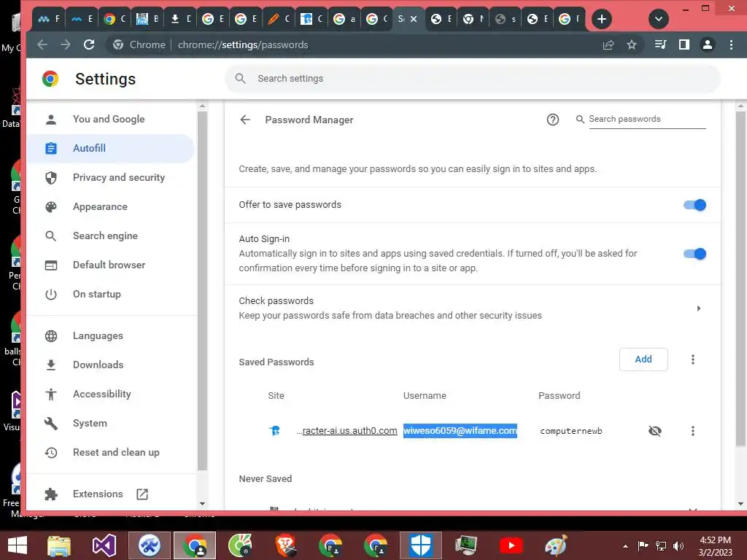Click the browser back arrow

[42, 44]
